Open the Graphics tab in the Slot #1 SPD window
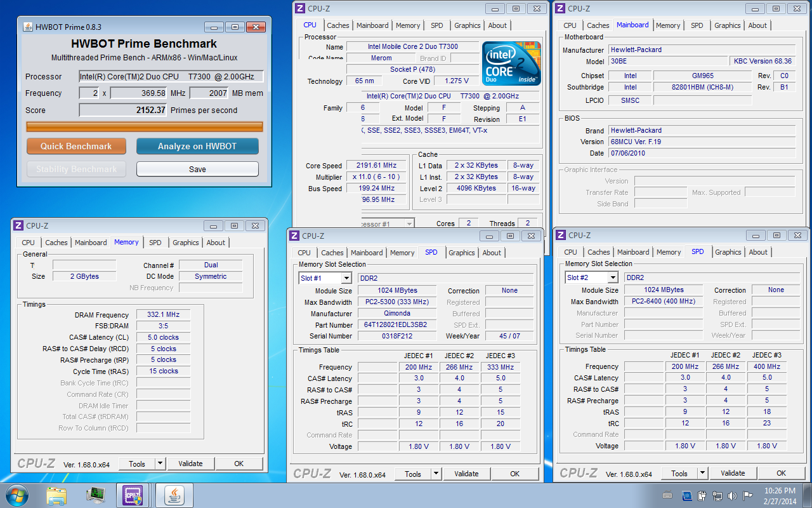The width and height of the screenshot is (812, 508). tap(462, 253)
